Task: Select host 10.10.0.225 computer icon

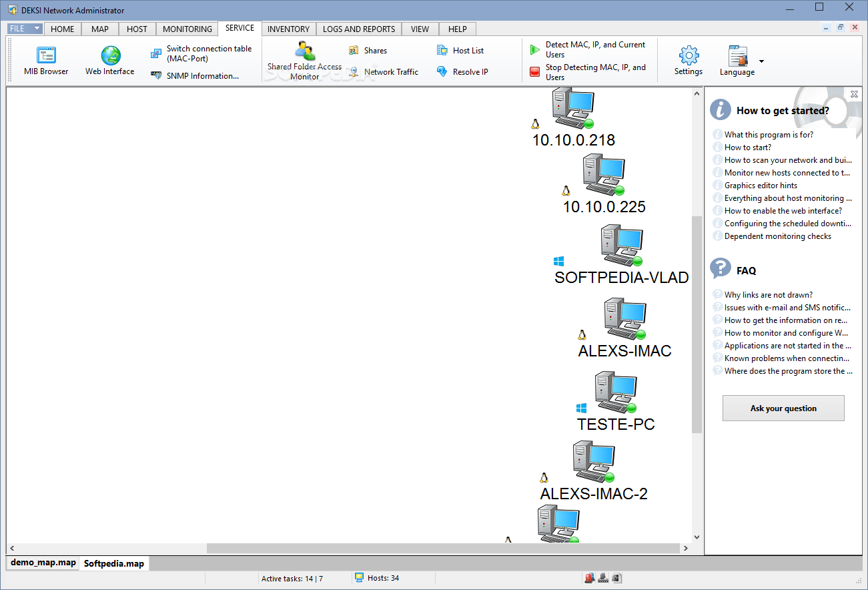Action: coord(603,175)
